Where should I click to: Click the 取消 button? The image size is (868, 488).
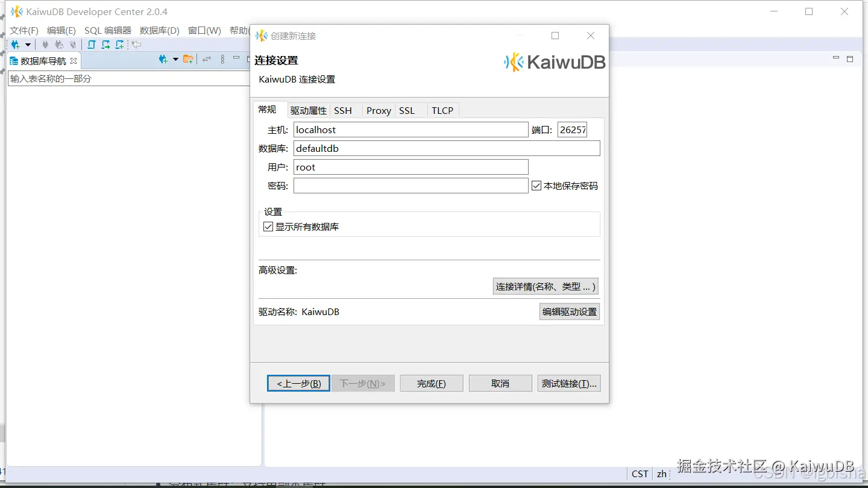(500, 383)
